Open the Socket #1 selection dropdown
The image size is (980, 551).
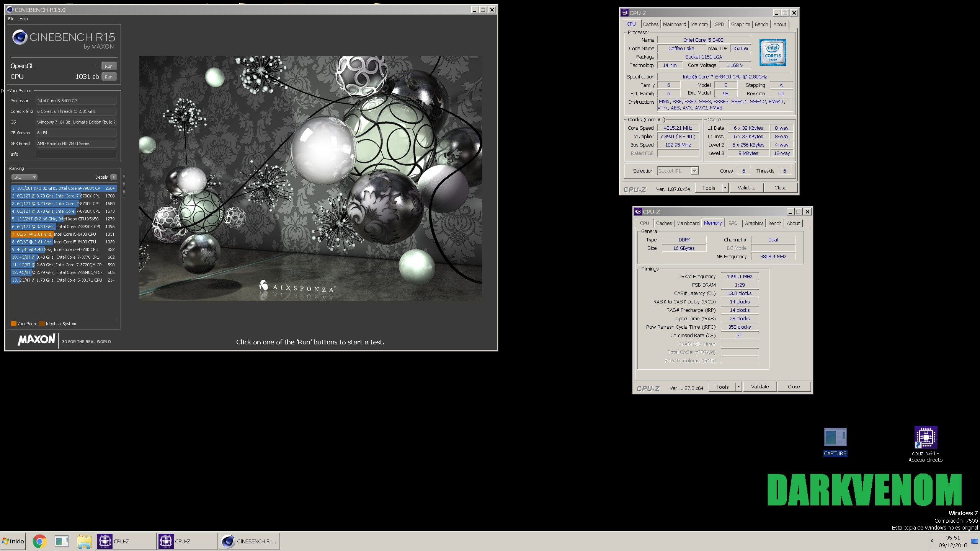click(678, 171)
